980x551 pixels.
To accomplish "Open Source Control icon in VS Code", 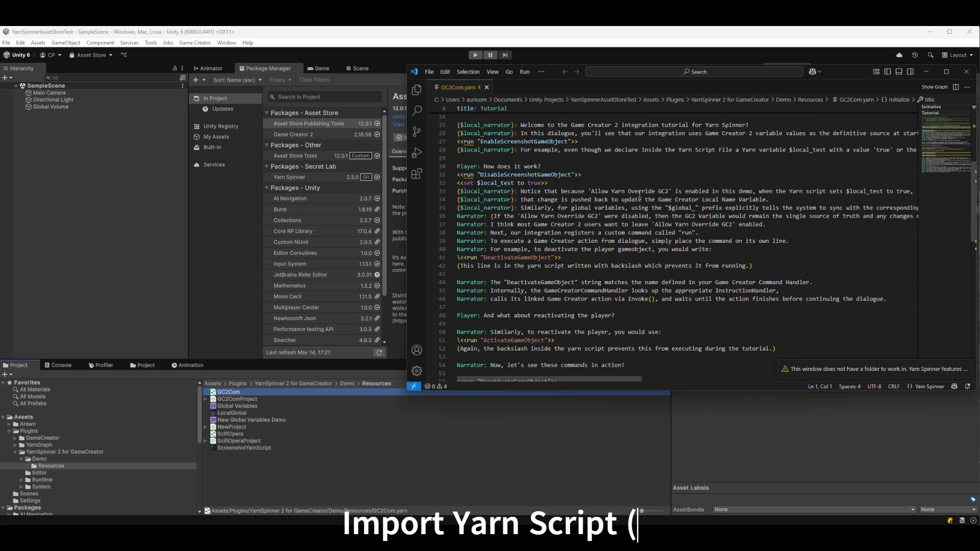I will 416,132.
